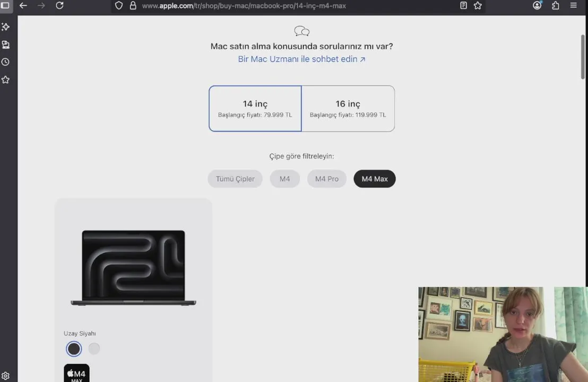Filter by M4 Max chip
The width and height of the screenshot is (588, 382).
coord(375,179)
